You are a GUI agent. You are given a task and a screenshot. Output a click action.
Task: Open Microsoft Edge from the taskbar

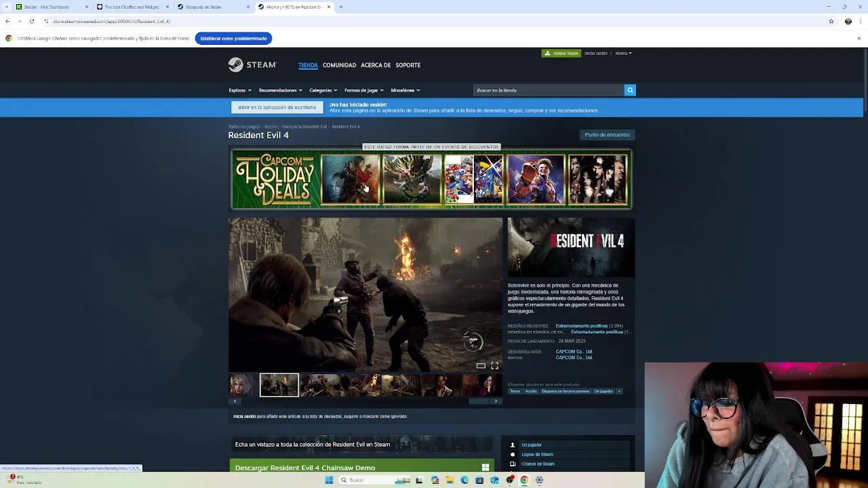tap(465, 480)
